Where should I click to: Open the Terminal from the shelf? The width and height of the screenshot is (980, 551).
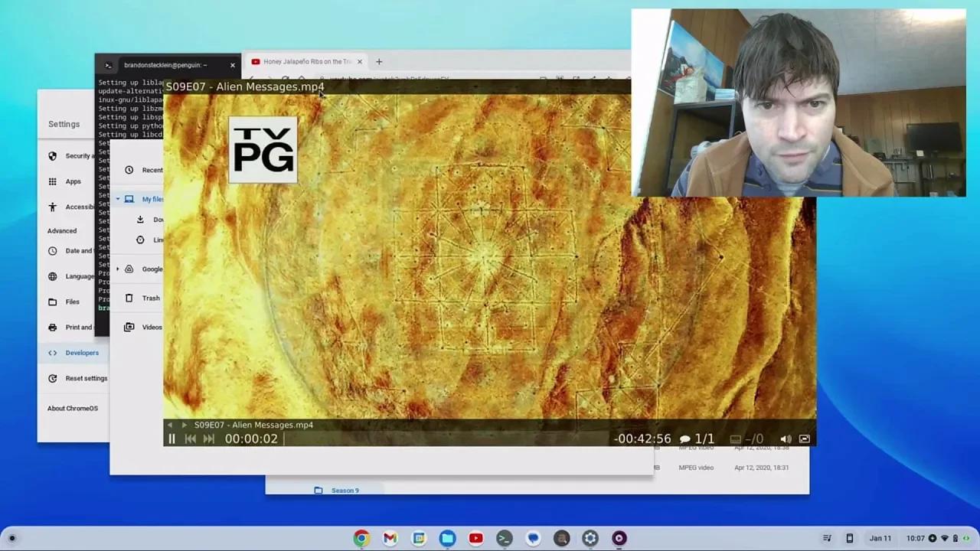click(x=504, y=538)
